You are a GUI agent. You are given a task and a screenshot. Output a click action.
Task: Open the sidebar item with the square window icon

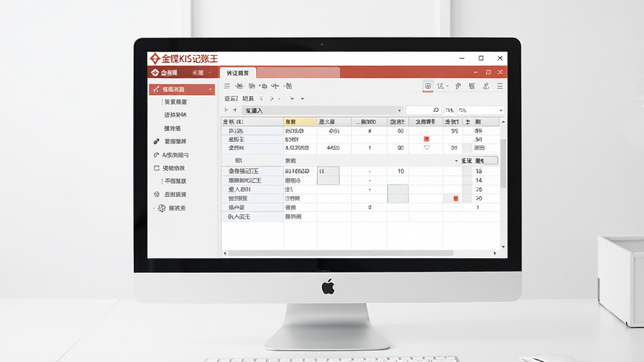point(169,168)
